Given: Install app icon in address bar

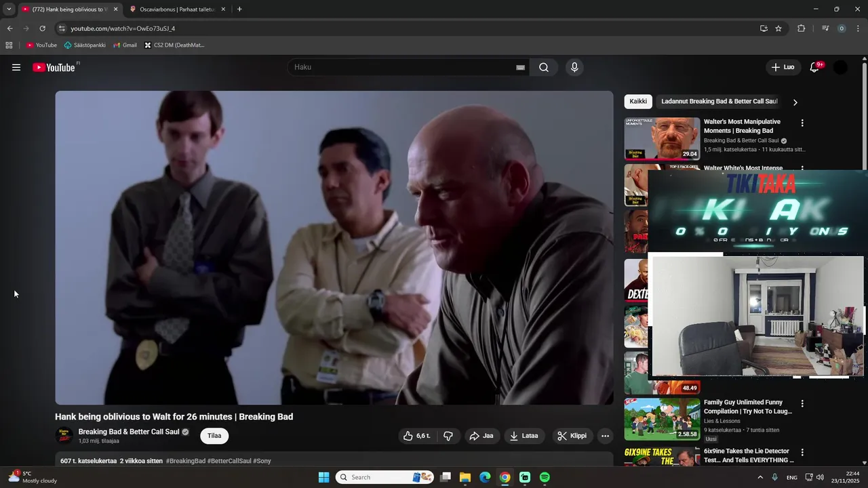Looking at the screenshot, I should click(764, 28).
